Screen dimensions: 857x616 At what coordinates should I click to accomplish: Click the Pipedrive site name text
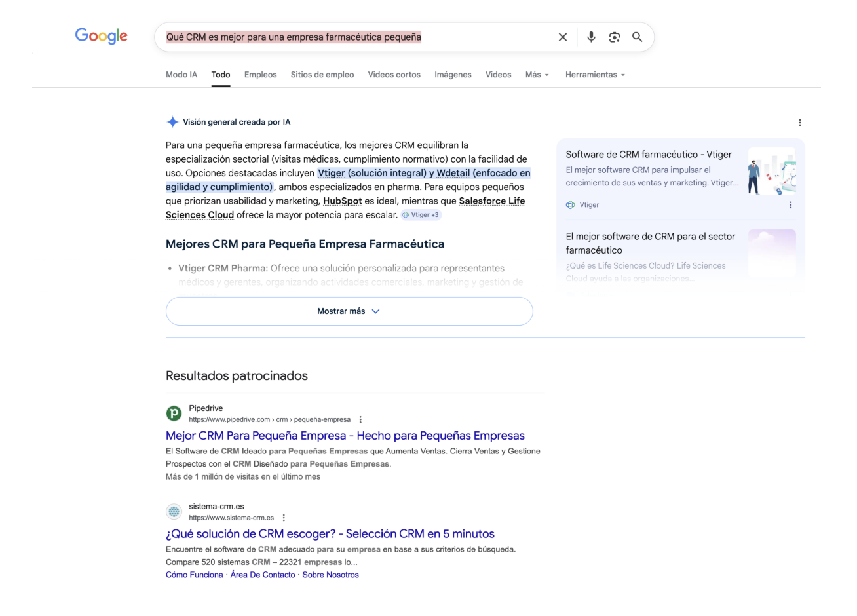(206, 408)
